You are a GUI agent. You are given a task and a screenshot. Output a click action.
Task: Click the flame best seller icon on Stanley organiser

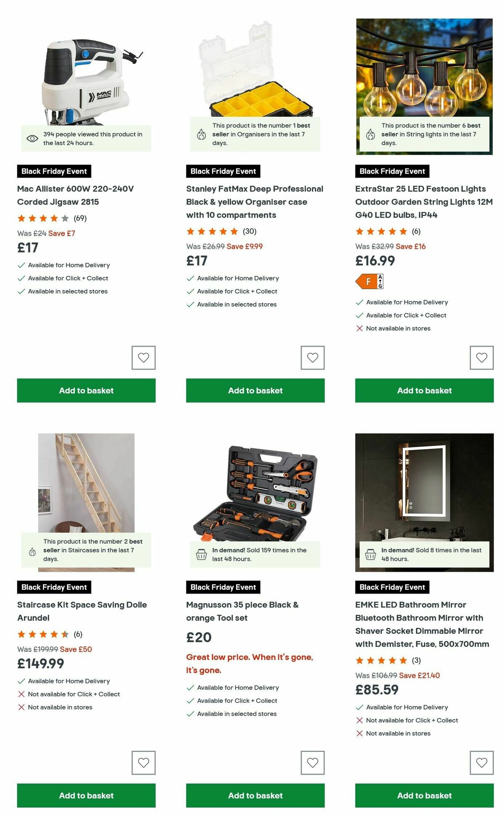pos(202,134)
